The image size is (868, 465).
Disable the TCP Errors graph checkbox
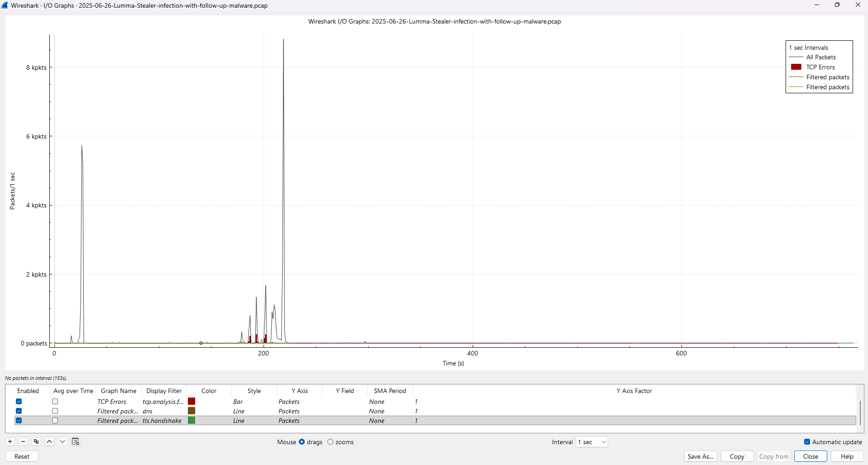(19, 402)
